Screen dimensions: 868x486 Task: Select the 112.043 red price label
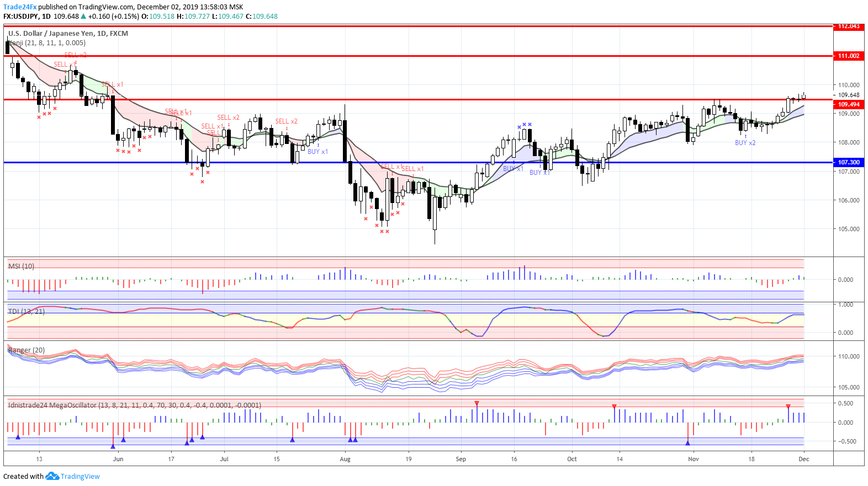(x=849, y=26)
